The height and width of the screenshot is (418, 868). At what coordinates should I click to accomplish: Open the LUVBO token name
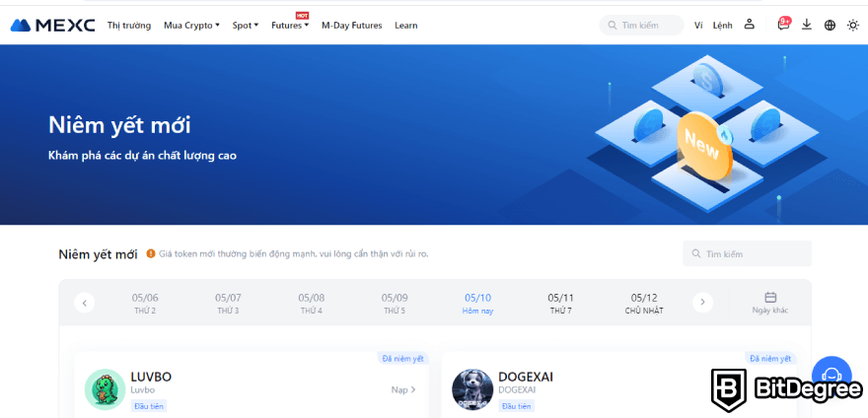point(151,377)
